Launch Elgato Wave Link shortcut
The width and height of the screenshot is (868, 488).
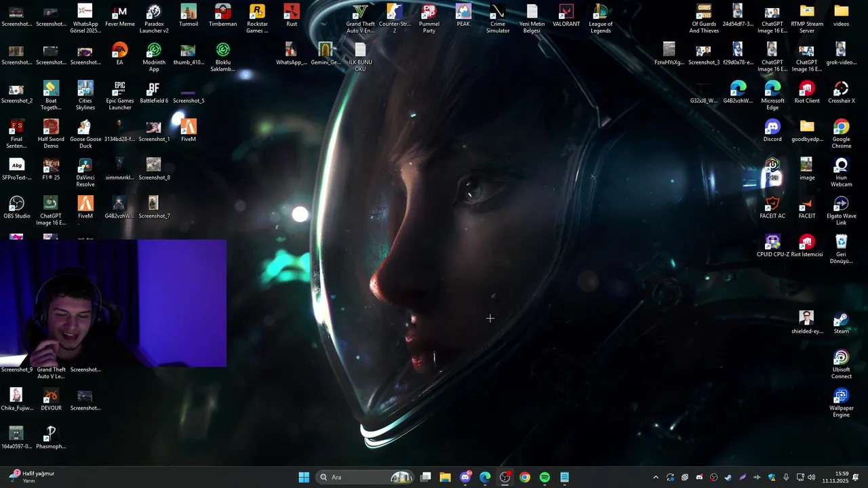(841, 211)
